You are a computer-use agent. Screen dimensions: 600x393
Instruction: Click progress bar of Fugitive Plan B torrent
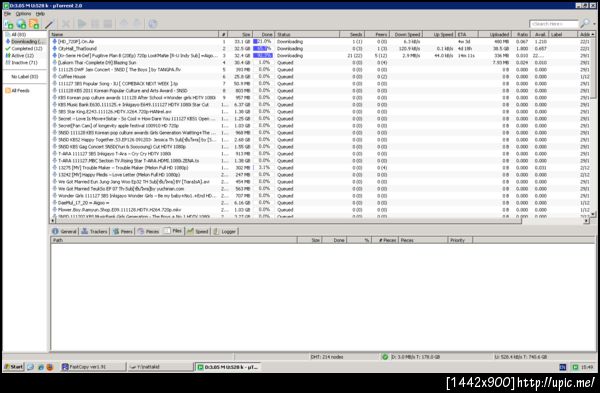coord(262,55)
